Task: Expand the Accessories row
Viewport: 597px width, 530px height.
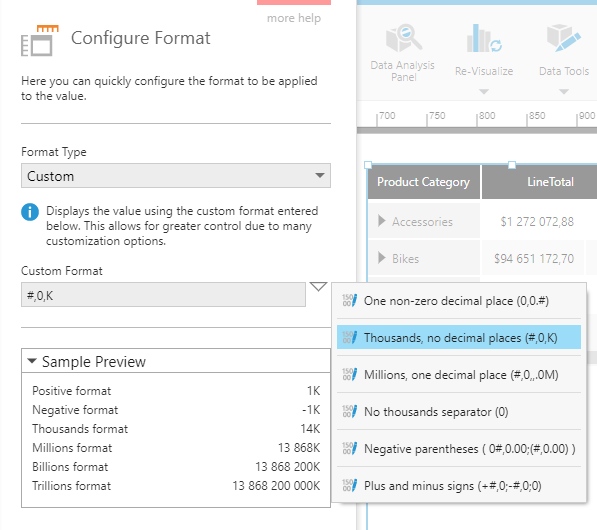Action: coord(382,220)
